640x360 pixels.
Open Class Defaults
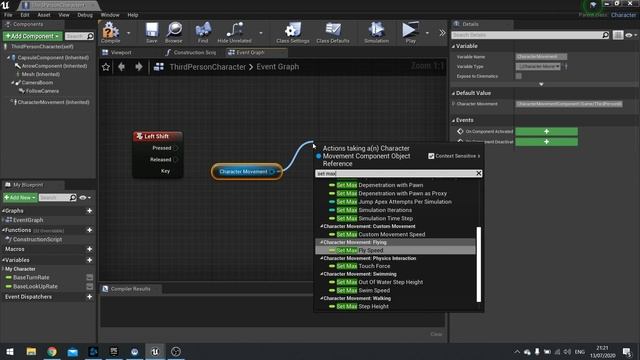click(333, 32)
